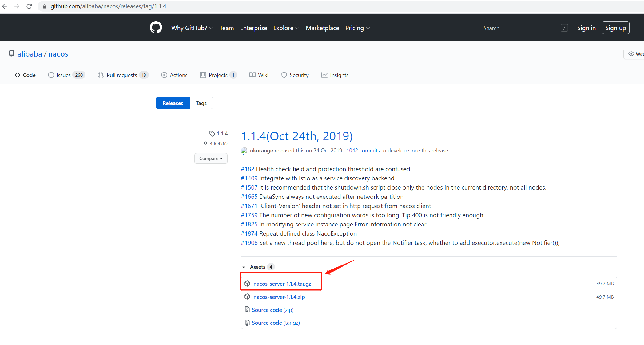
Task: Open the Projects tab
Action: click(x=218, y=75)
